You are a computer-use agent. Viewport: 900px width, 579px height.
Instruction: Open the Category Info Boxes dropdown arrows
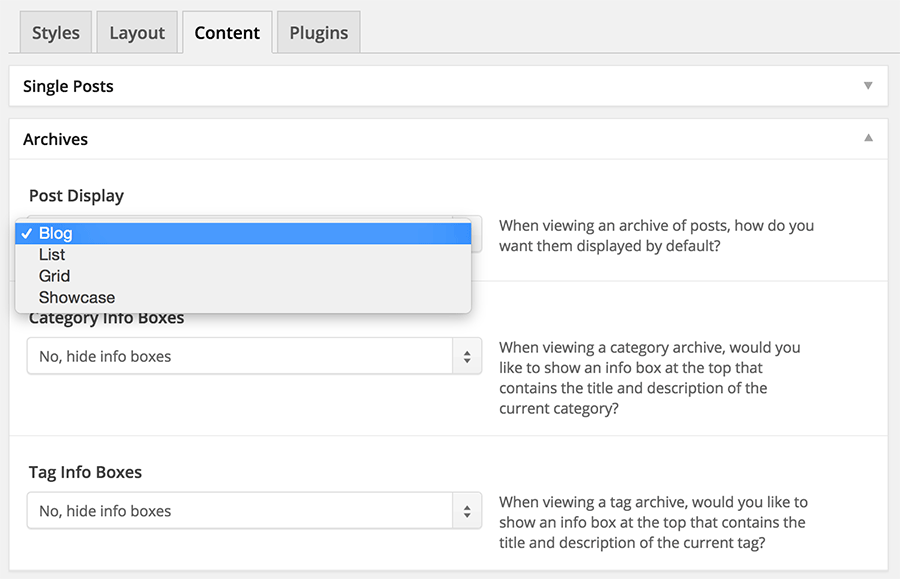tap(467, 356)
